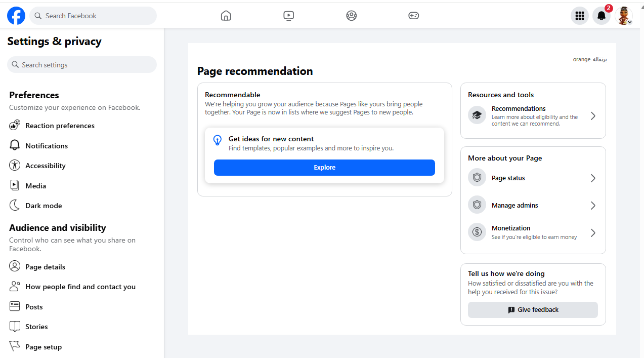Image resolution: width=644 pixels, height=358 pixels.
Task: Click the Search settings field
Action: coord(82,65)
